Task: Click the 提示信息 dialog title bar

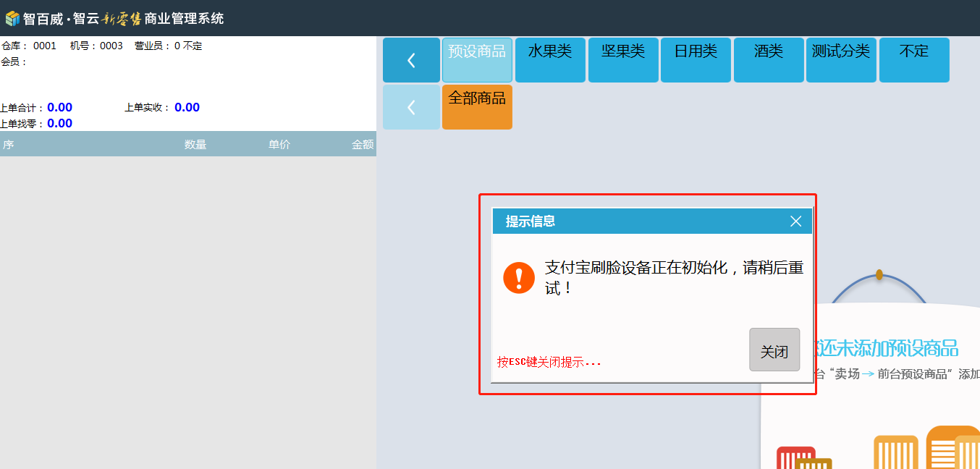Action: coord(637,221)
